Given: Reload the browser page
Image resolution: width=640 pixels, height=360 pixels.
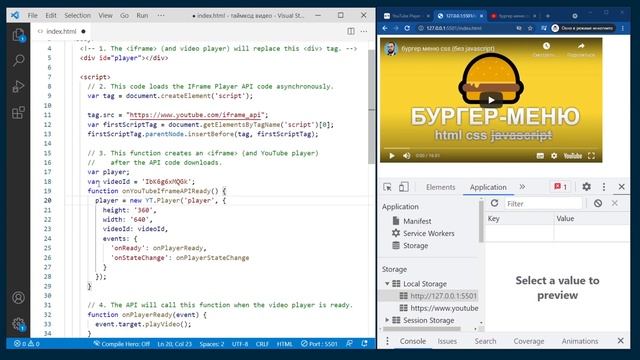Looking at the screenshot, I should [407, 28].
